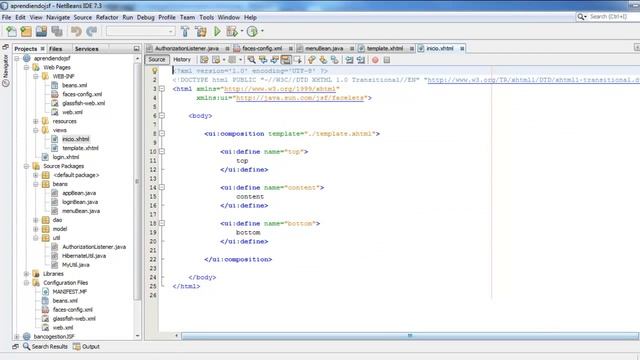Image resolution: width=640 pixels, height=360 pixels.
Task: Click the New File toolbar icon
Action: coord(11,31)
